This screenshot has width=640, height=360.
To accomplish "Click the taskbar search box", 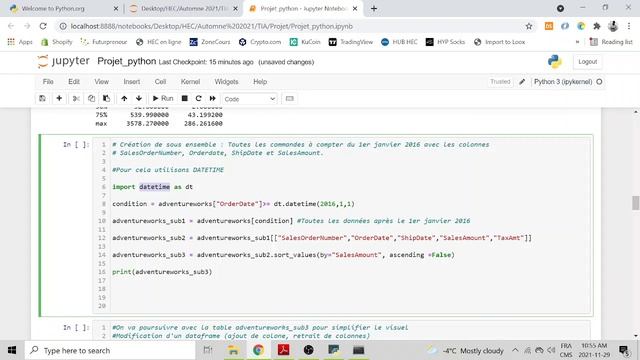I will (x=110, y=350).
